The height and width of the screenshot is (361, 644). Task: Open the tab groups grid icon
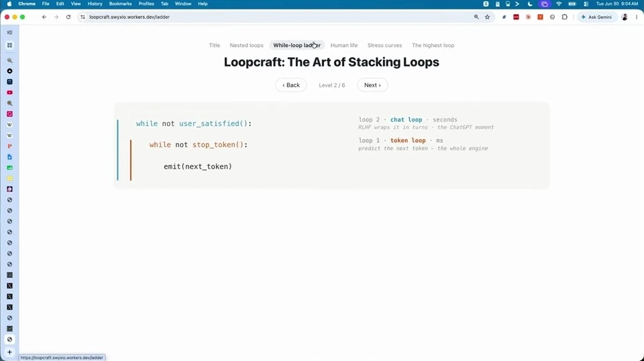9,45
